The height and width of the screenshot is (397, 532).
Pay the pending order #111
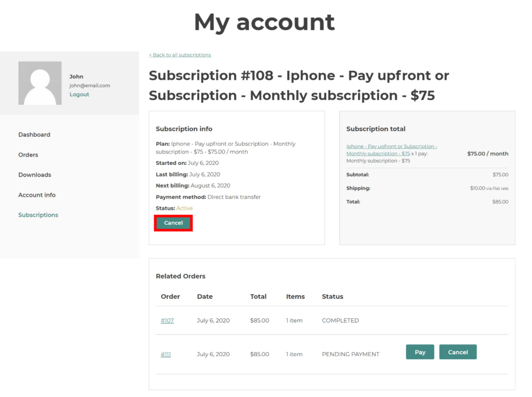[x=420, y=352]
